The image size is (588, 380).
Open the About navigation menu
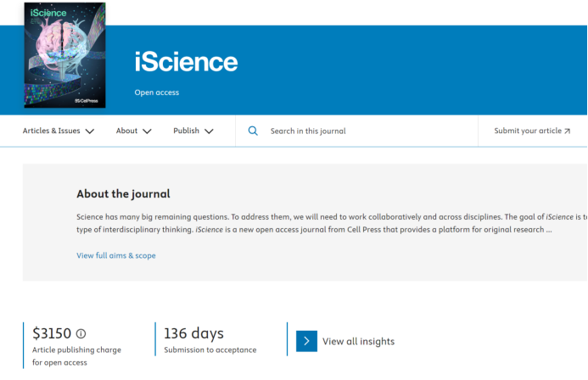[126, 131]
